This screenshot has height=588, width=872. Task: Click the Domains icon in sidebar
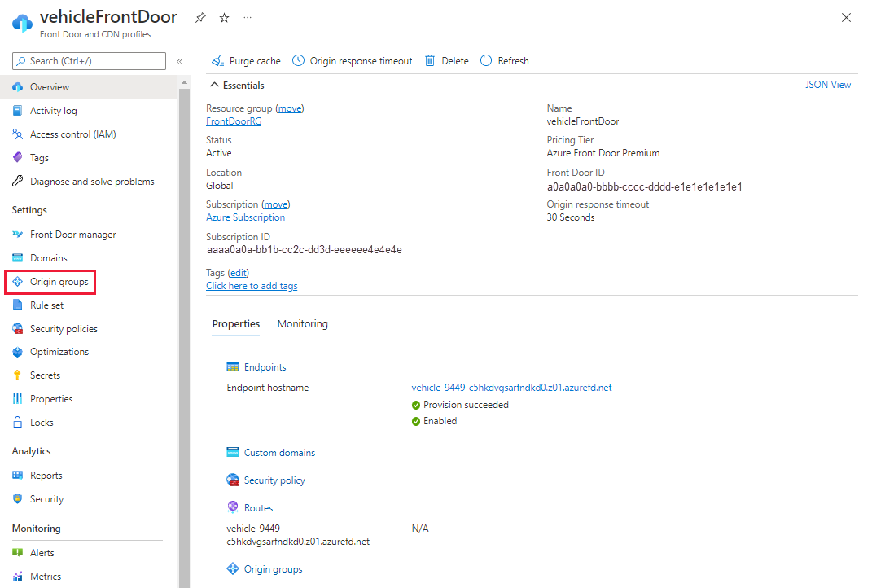pyautogui.click(x=18, y=257)
